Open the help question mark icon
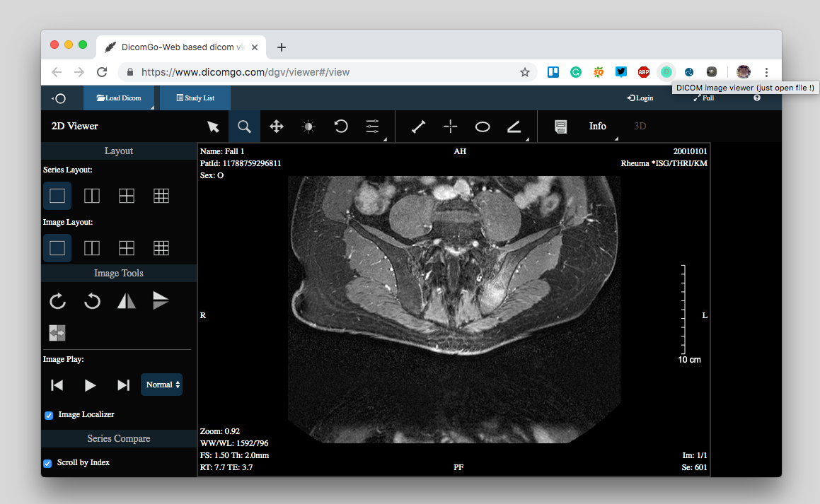The width and height of the screenshot is (820, 504). [x=757, y=98]
